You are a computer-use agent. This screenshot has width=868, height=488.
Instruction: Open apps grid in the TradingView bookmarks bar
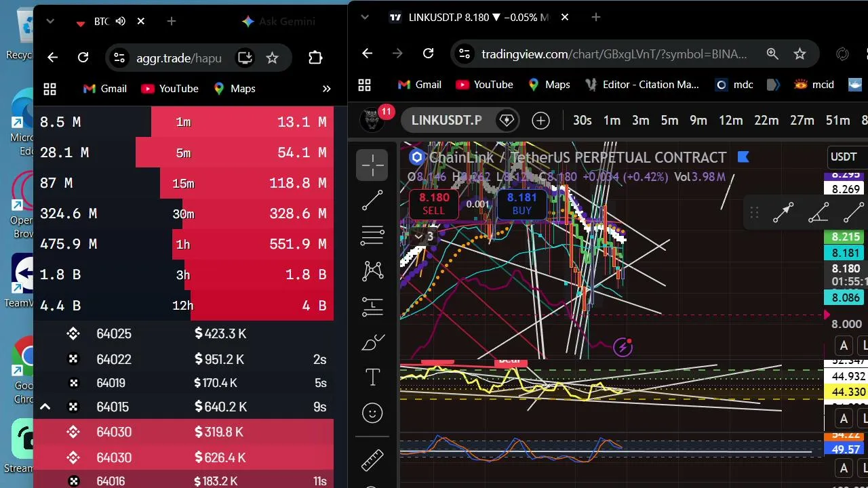tap(364, 85)
